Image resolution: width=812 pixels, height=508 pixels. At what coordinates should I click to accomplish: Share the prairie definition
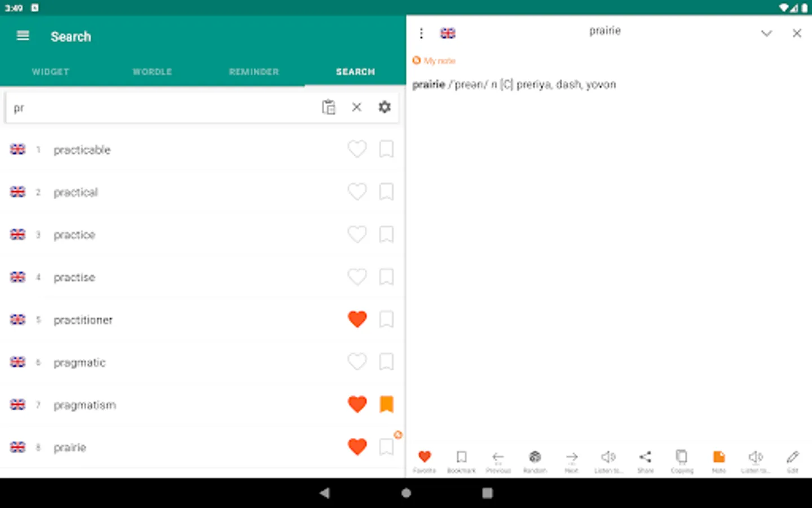tap(645, 461)
